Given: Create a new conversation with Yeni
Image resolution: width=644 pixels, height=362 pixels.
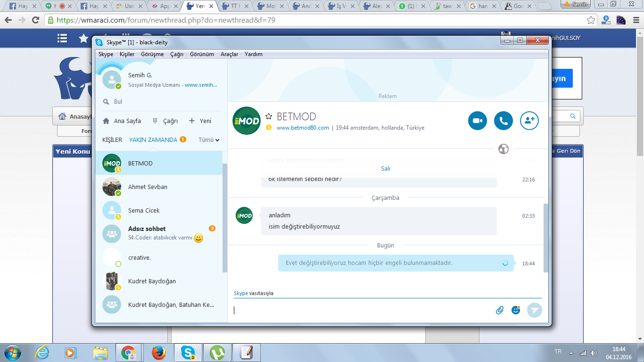Looking at the screenshot, I should (200, 121).
